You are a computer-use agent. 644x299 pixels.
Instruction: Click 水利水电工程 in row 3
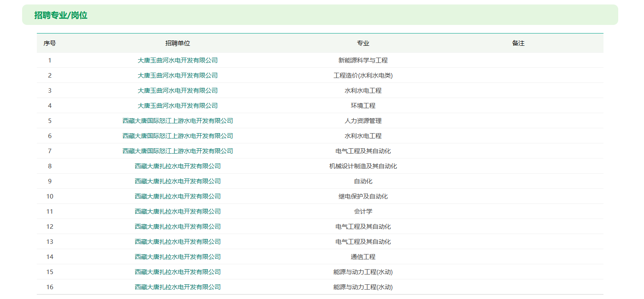click(x=363, y=91)
